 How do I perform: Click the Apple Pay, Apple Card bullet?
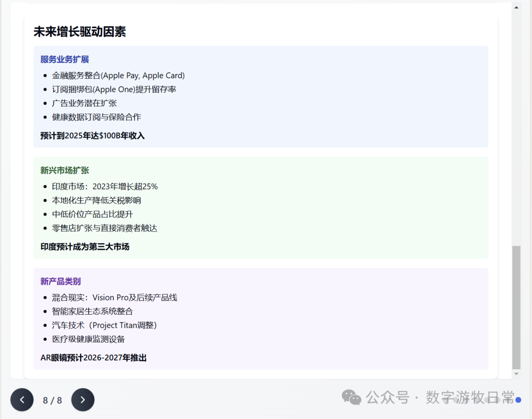click(x=118, y=75)
